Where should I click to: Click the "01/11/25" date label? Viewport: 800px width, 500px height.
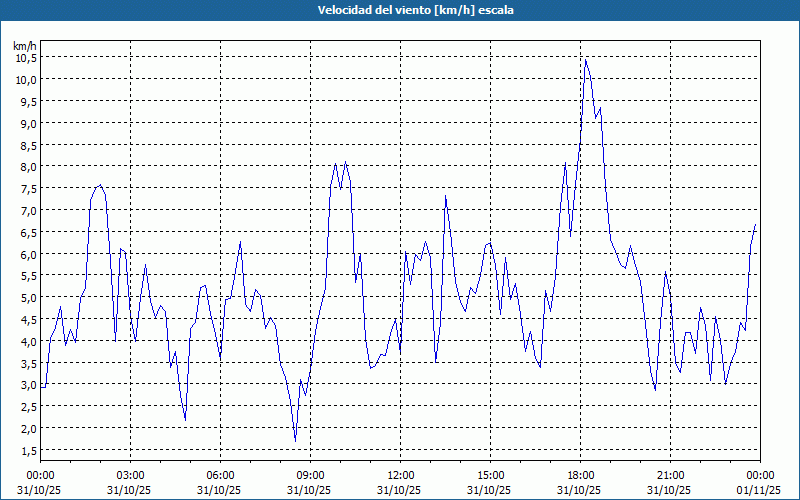pyautogui.click(x=760, y=490)
